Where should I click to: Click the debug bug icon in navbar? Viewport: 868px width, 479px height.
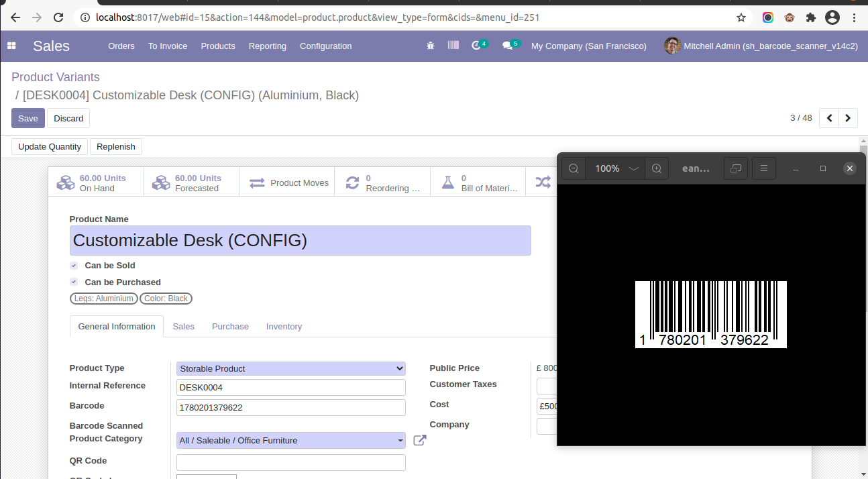(x=431, y=46)
